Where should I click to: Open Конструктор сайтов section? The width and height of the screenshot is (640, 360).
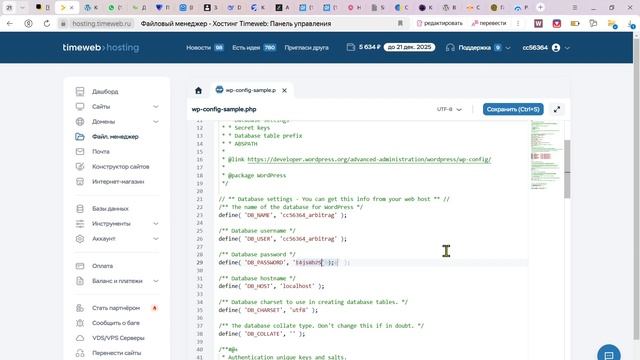(120, 167)
